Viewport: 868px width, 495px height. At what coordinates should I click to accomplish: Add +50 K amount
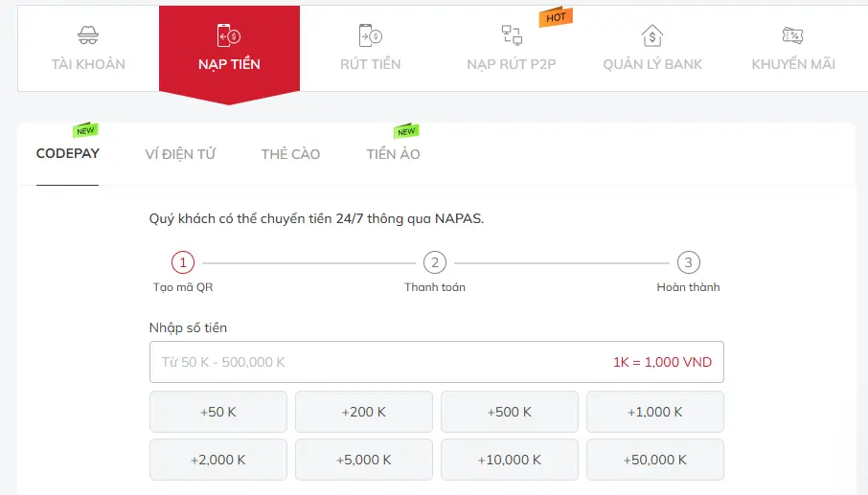(x=218, y=412)
